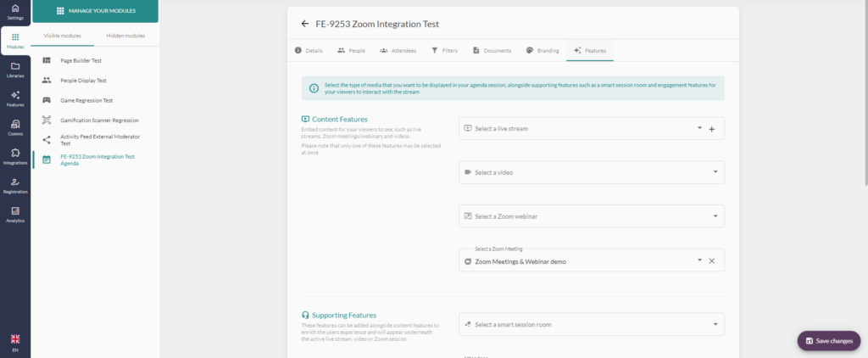
Task: Click the plus icon to add live stream
Action: (x=711, y=129)
